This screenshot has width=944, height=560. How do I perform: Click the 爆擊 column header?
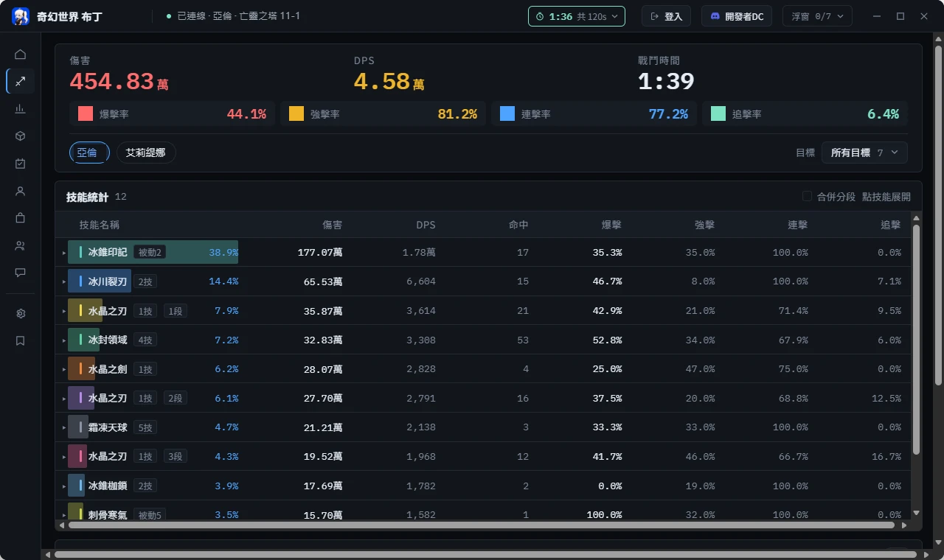(x=612, y=225)
